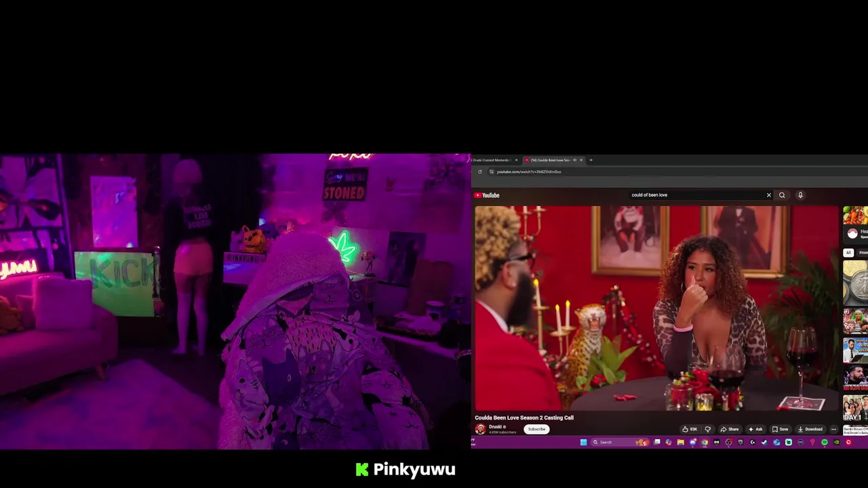The image size is (868, 488).
Task: Switch to the Druski Craziest Moments tab
Action: point(491,160)
